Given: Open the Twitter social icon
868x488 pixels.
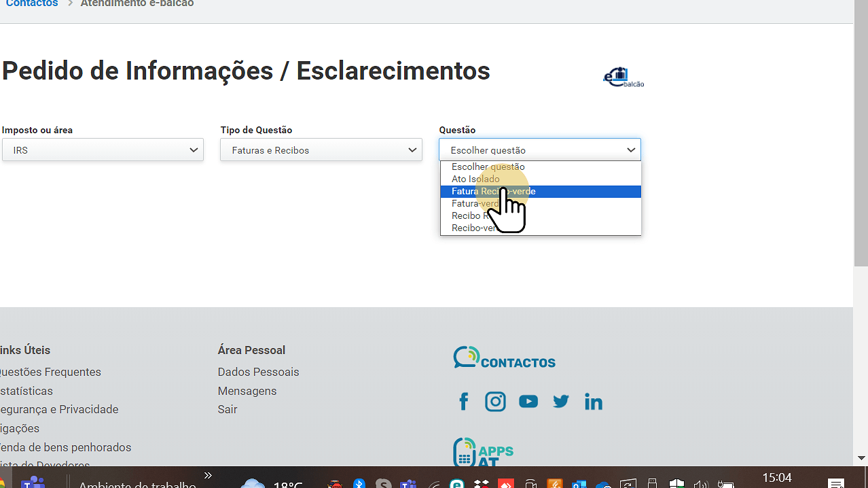Looking at the screenshot, I should coord(560,402).
